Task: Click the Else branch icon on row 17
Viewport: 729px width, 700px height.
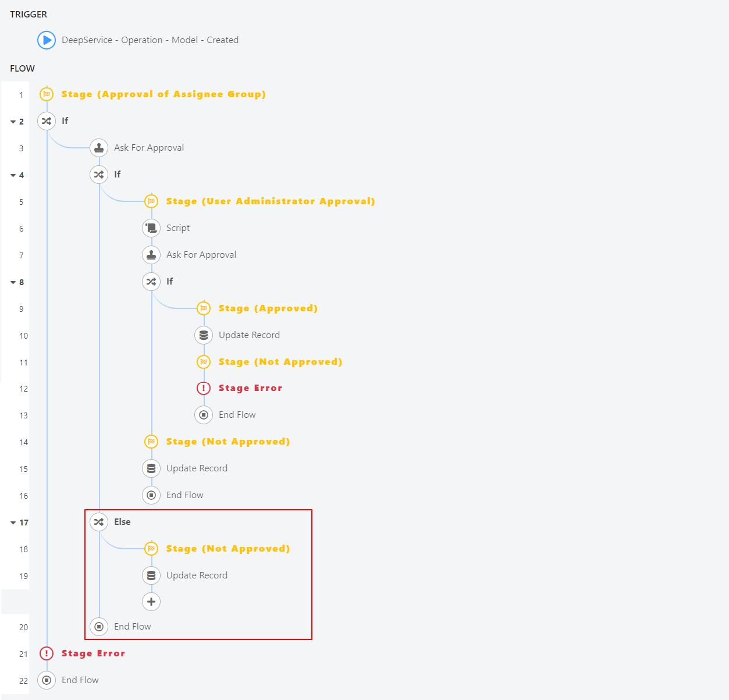Action: coord(99,522)
